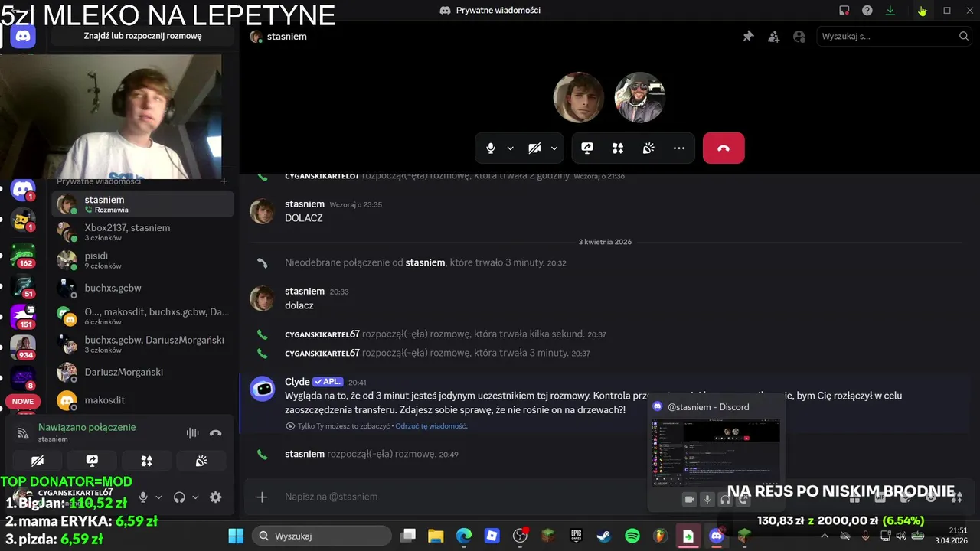
Task: Expand input device options beside user mic
Action: [x=158, y=497]
